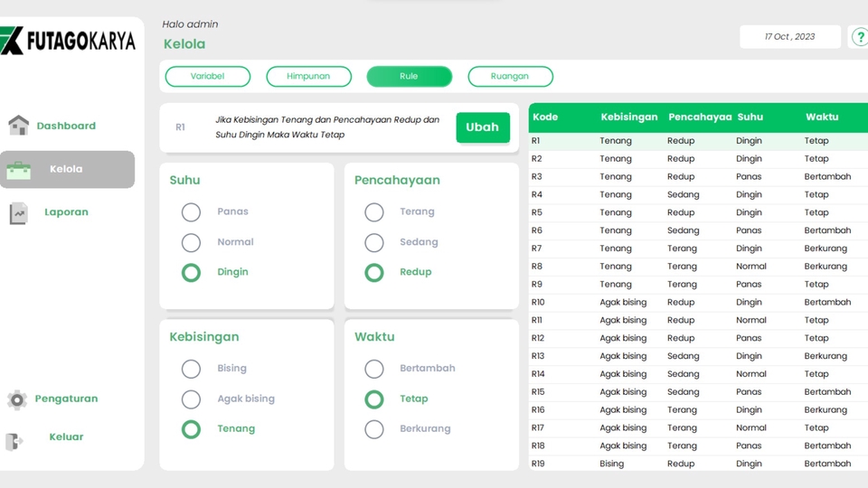Click the Kelola briefcase icon
This screenshot has width=868, height=488.
(x=18, y=169)
